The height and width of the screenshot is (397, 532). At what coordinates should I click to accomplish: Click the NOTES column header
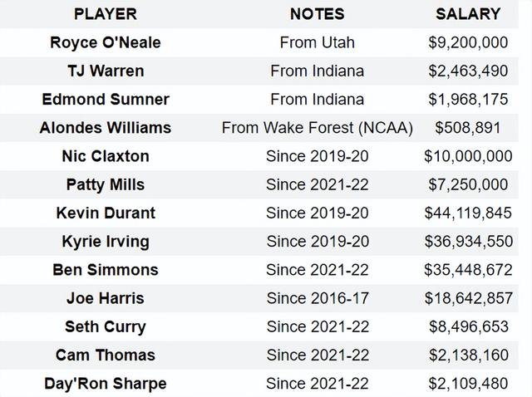coord(318,14)
